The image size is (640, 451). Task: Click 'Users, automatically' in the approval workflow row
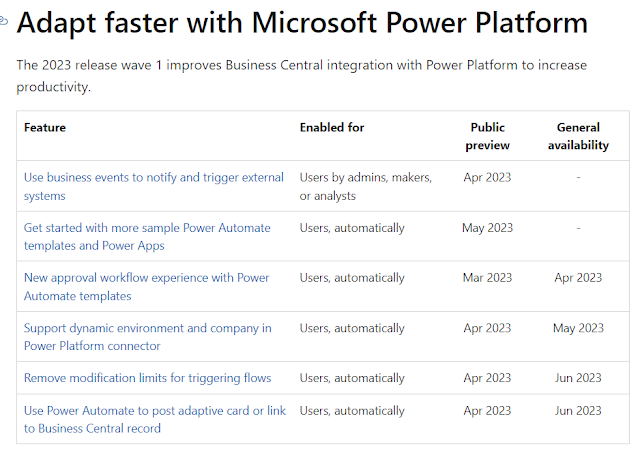(352, 278)
